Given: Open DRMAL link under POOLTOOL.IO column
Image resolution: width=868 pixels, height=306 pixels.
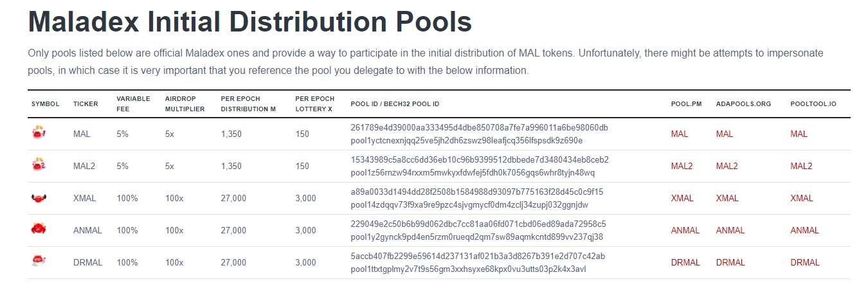Looking at the screenshot, I should 805,262.
